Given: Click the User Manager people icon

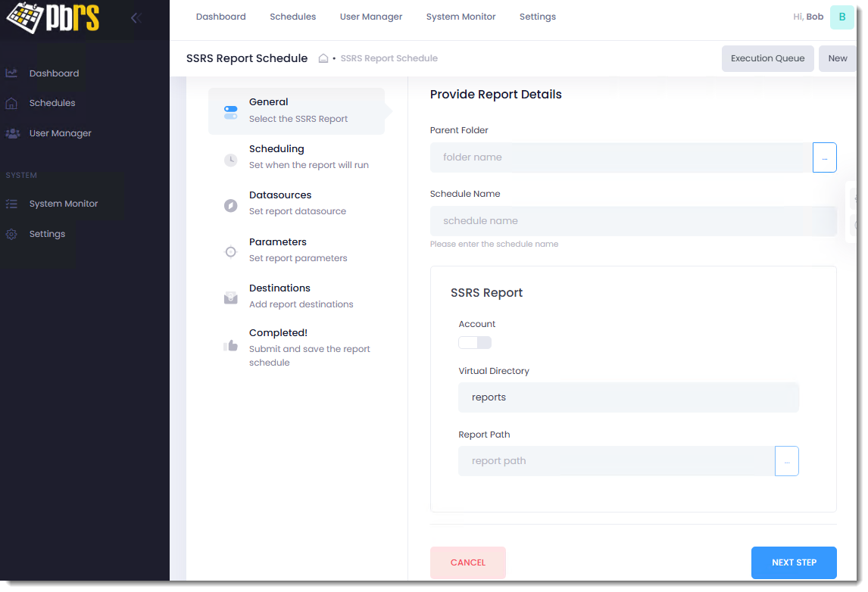Looking at the screenshot, I should tap(12, 133).
